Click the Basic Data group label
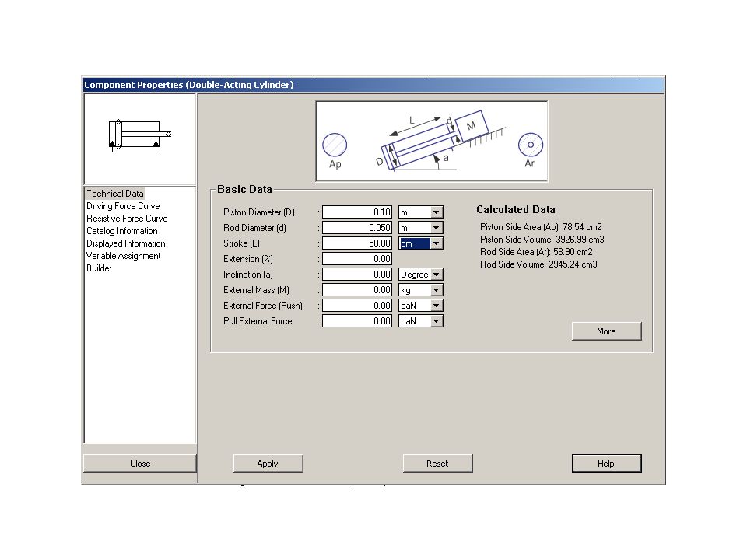747x560 pixels. pos(244,190)
